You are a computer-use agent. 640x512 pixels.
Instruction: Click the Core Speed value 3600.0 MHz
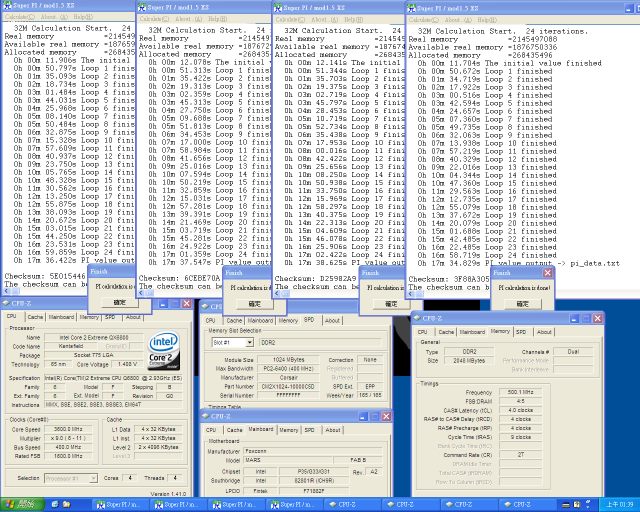point(68,429)
